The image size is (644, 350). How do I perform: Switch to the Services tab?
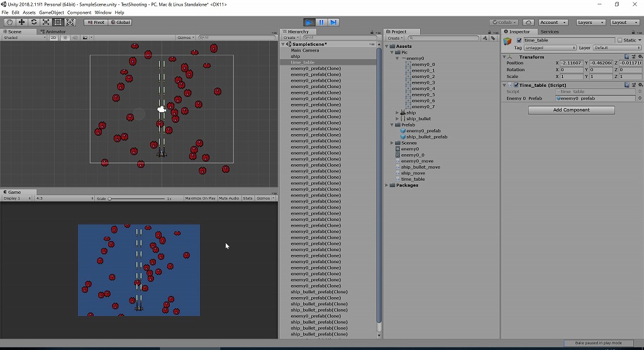click(549, 31)
